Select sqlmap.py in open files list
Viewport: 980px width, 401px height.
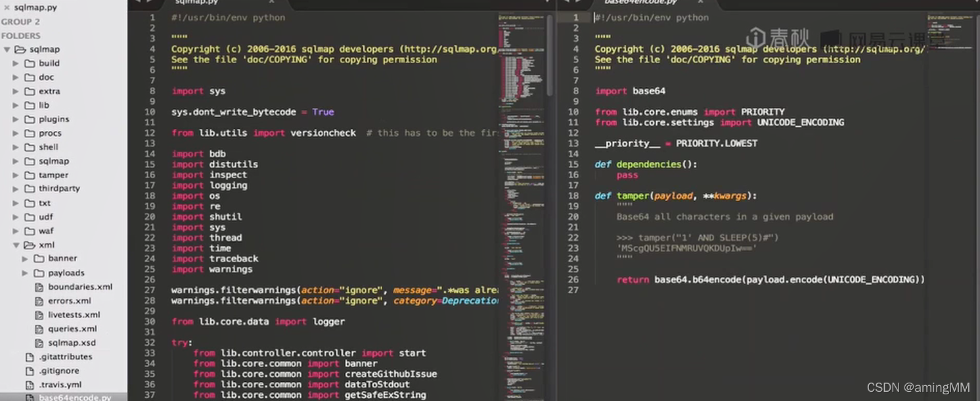[x=36, y=8]
